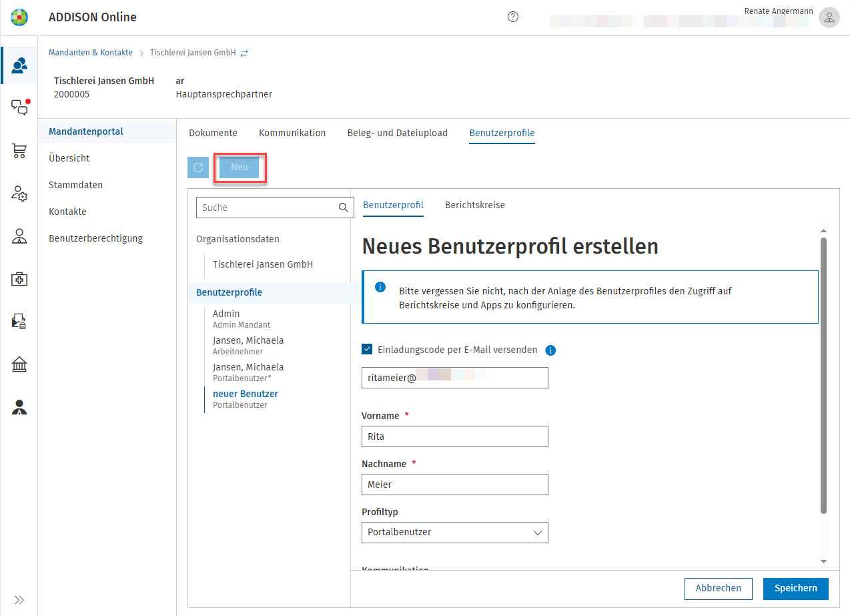Refresh the Benutzerprofile list

point(198,168)
